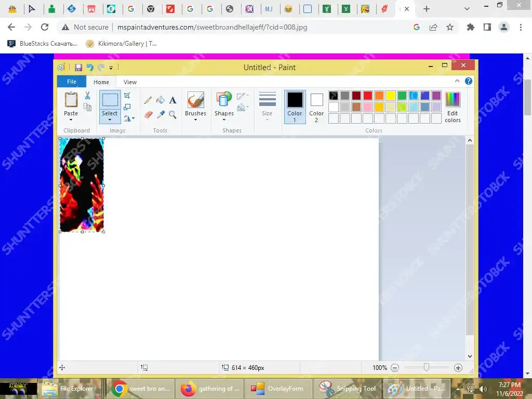Image resolution: width=532 pixels, height=399 pixels.
Task: Go back to the previous page
Action: 11,27
